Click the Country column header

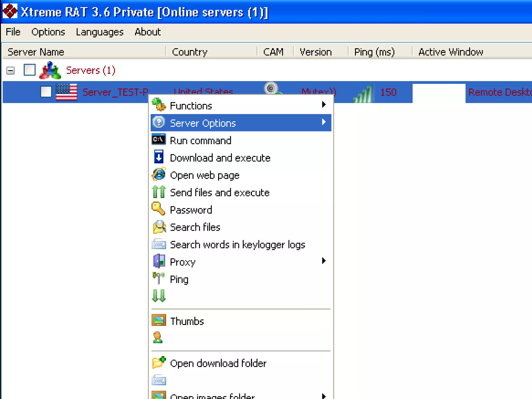190,52
